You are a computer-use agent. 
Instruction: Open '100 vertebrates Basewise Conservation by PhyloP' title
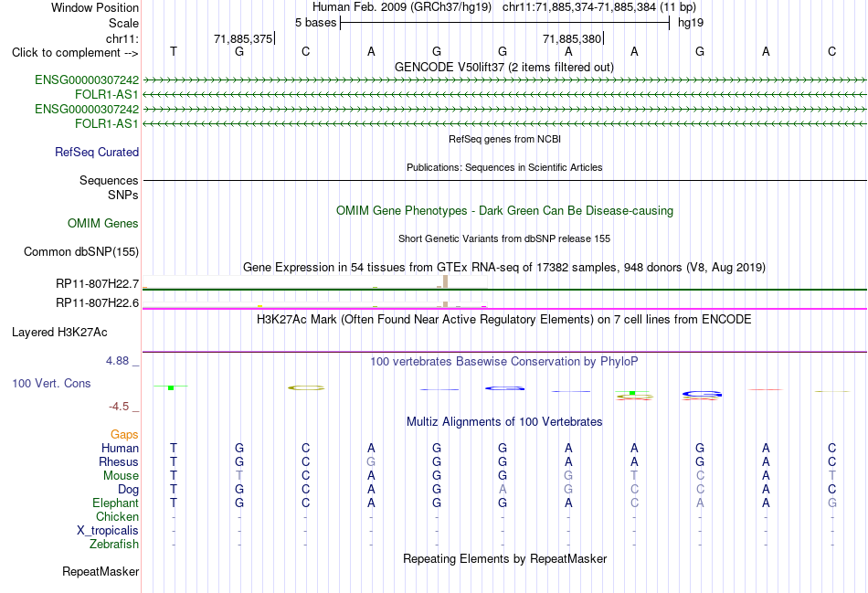pyautogui.click(x=503, y=362)
